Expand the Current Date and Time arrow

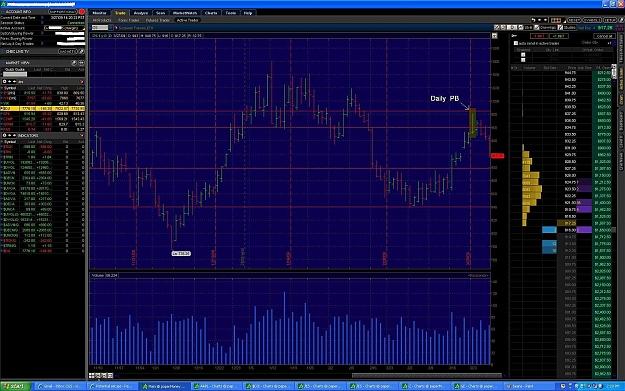click(x=42, y=18)
